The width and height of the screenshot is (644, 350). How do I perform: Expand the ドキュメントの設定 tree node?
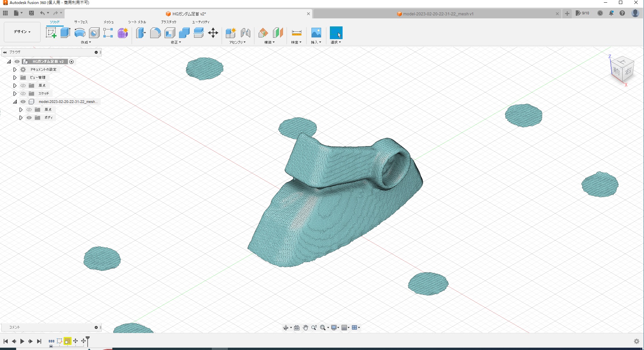(x=15, y=70)
